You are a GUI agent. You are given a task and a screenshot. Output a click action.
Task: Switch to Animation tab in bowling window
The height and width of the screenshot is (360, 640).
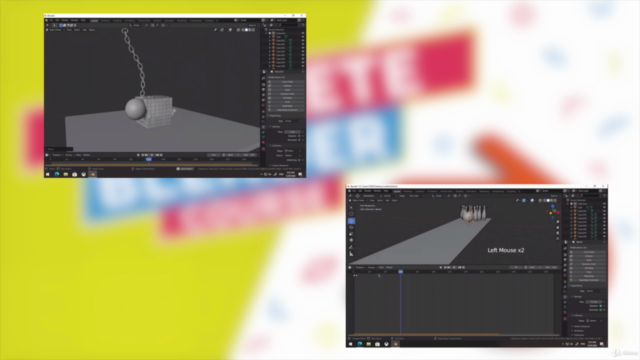(471, 191)
